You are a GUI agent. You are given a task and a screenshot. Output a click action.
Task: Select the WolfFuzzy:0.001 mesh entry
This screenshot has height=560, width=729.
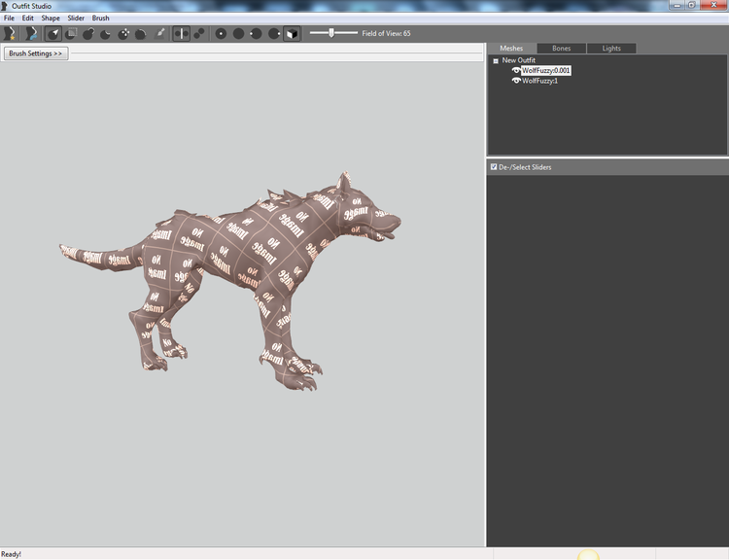tap(546, 70)
